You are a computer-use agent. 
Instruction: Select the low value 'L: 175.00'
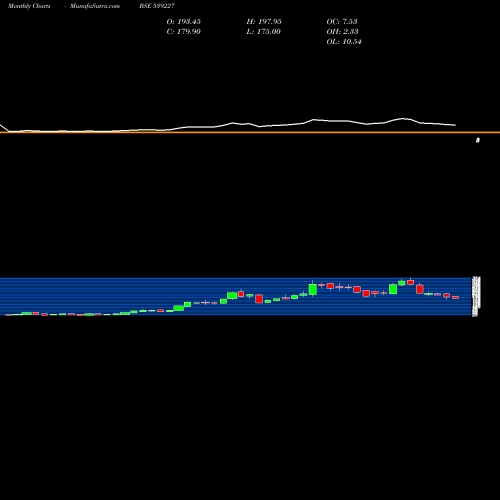point(264,32)
